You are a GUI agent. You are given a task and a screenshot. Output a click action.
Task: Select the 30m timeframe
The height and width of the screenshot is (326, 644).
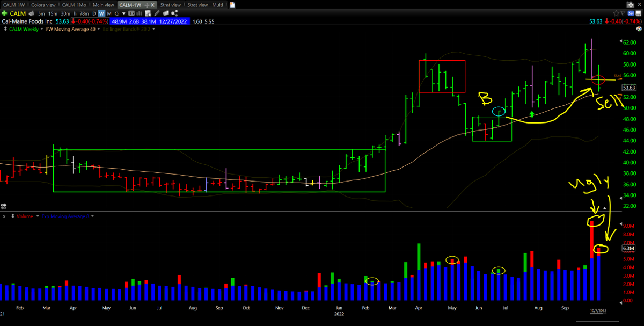pyautogui.click(x=65, y=13)
